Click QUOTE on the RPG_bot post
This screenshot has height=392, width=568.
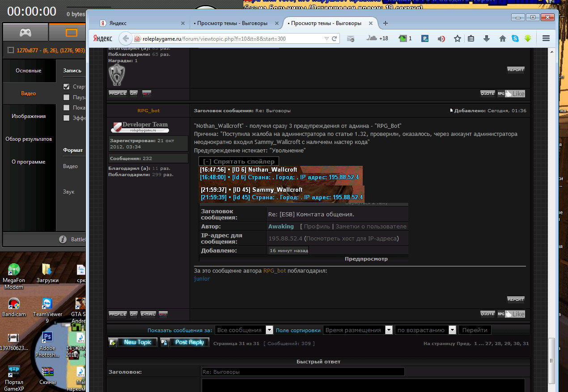click(x=487, y=314)
